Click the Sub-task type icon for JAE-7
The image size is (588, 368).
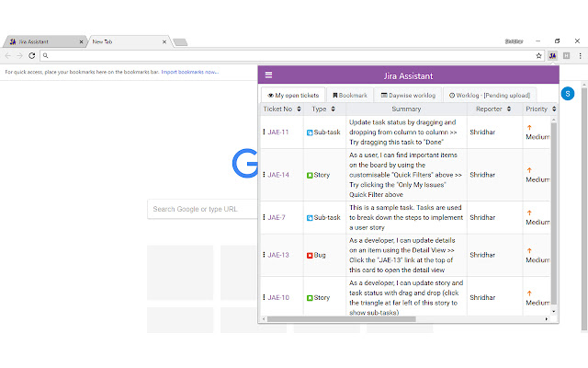coord(310,218)
